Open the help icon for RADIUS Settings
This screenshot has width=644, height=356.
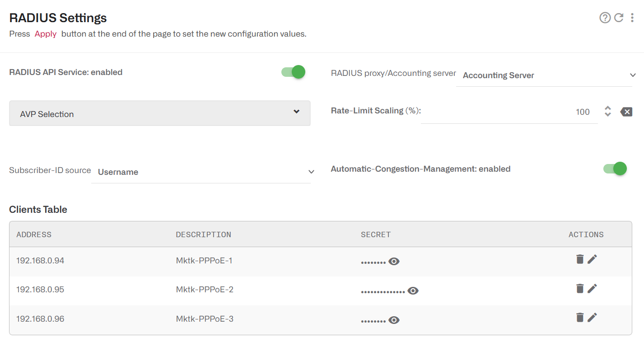point(605,18)
